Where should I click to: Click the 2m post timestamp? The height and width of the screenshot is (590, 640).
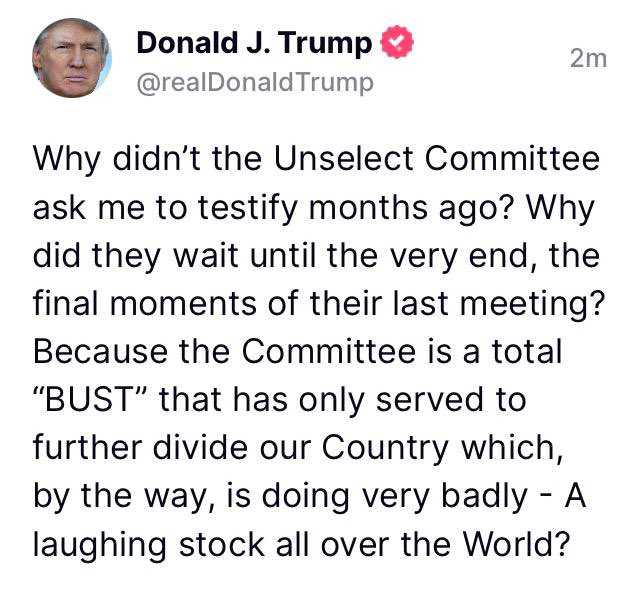(589, 59)
